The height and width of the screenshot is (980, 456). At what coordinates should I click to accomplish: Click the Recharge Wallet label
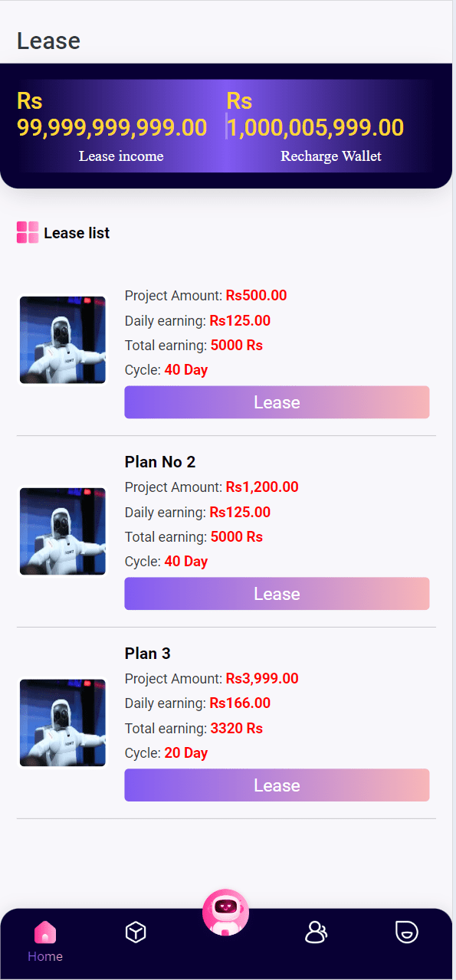coord(331,156)
